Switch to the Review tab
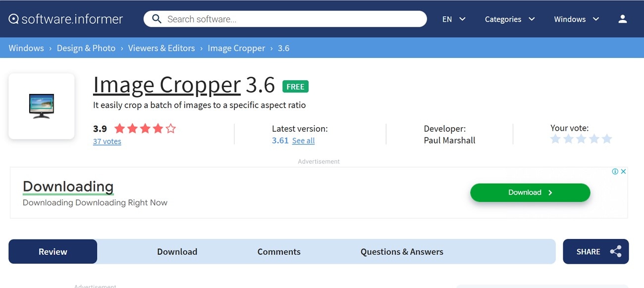 click(53, 251)
